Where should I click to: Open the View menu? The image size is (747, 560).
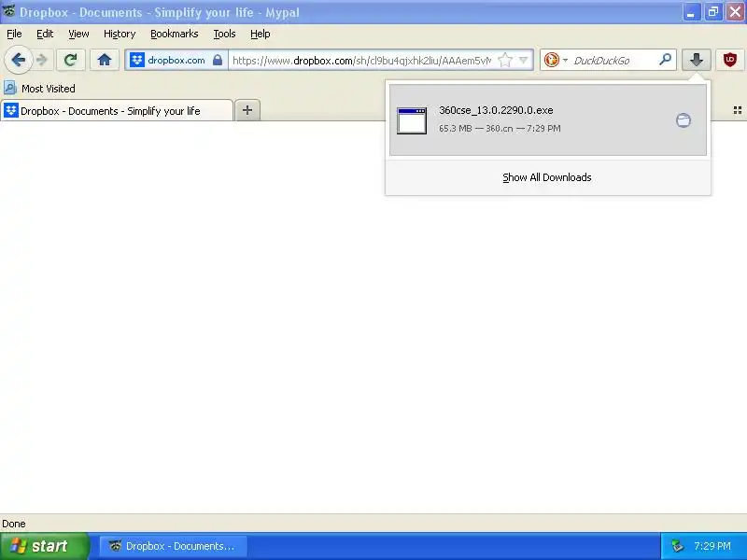(78, 34)
